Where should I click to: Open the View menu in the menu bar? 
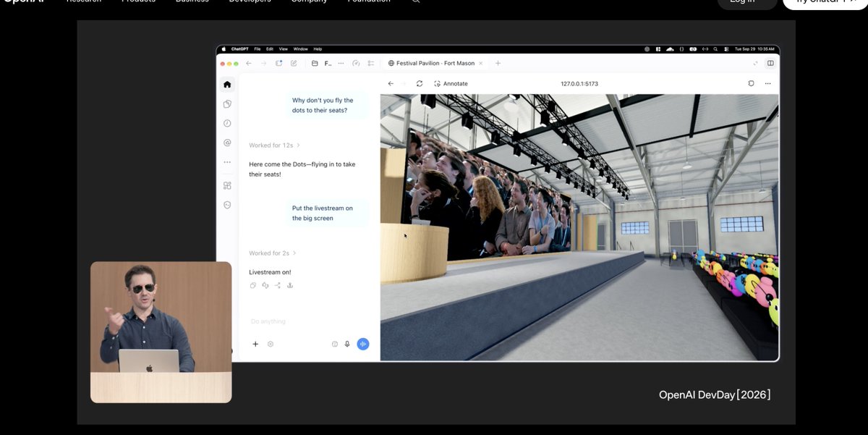pos(284,49)
